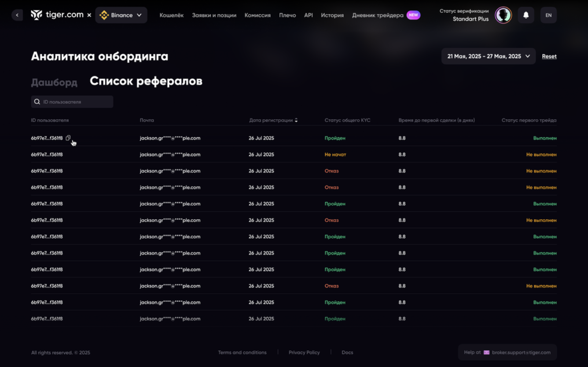Screen dimensions: 588x367
Task: Switch to the Дашборд tab
Action: coord(54,82)
